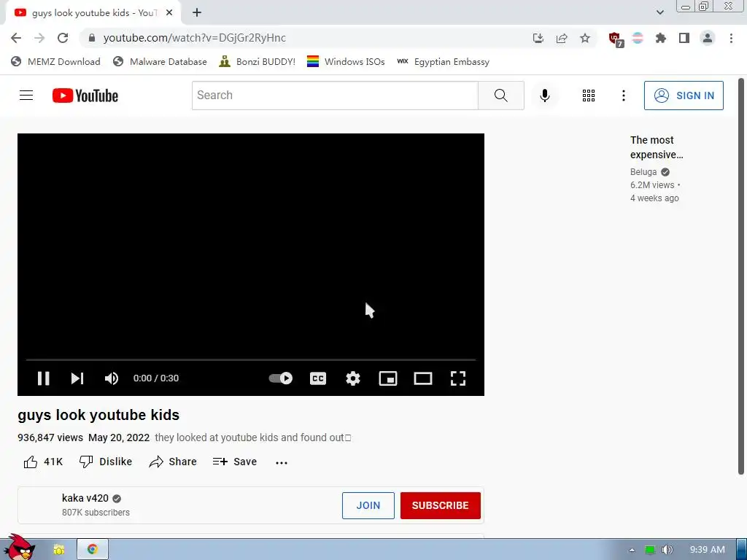The height and width of the screenshot is (560, 747).
Task: Pause the video with the pause button
Action: coord(43,378)
